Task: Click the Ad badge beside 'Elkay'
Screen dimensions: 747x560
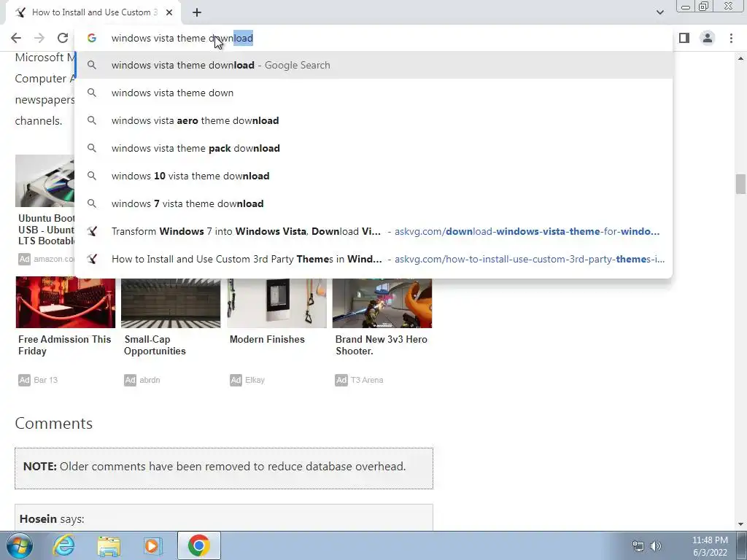Action: click(x=236, y=380)
